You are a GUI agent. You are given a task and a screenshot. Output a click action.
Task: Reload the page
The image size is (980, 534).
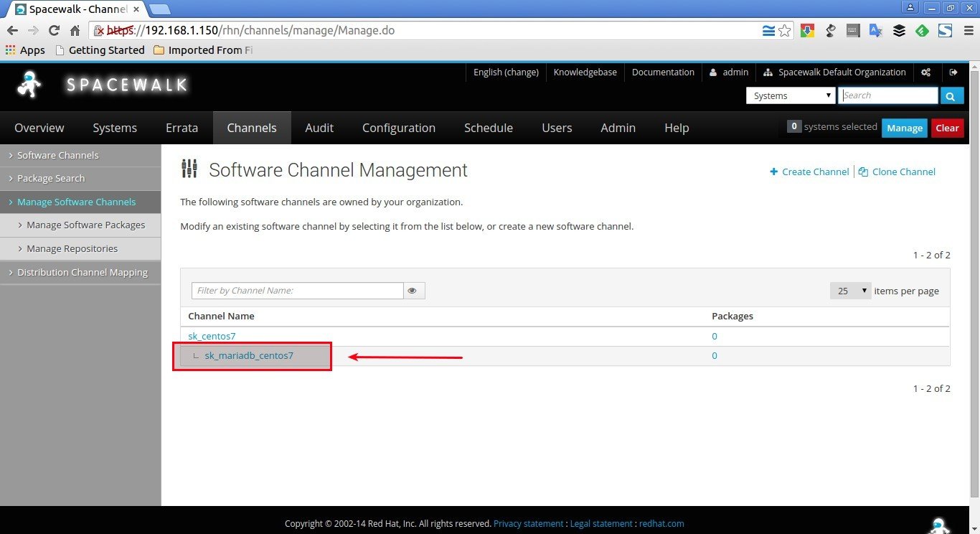coord(54,31)
